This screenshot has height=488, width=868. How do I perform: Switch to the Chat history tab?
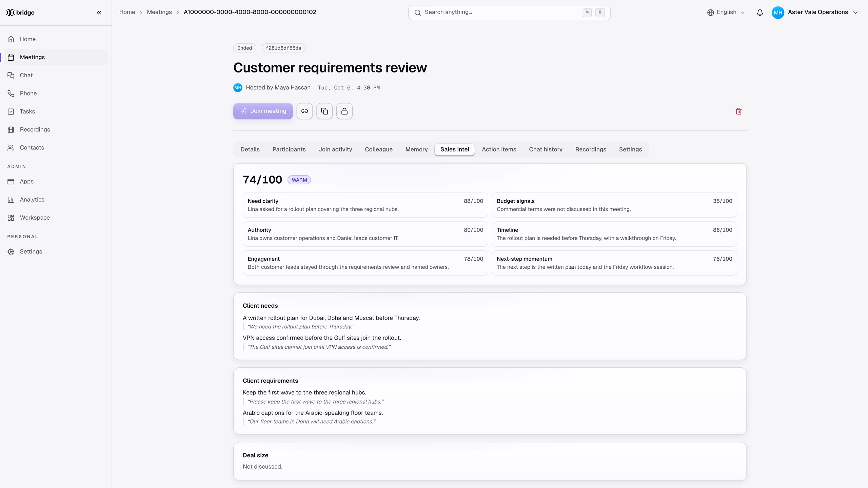tap(546, 149)
